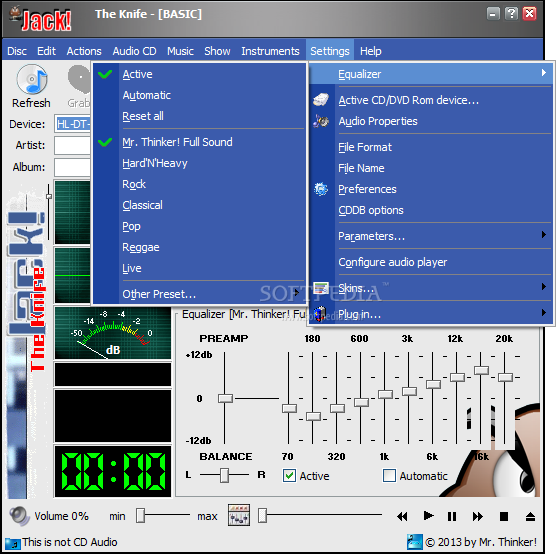Stop playback with the stop button

(504, 516)
